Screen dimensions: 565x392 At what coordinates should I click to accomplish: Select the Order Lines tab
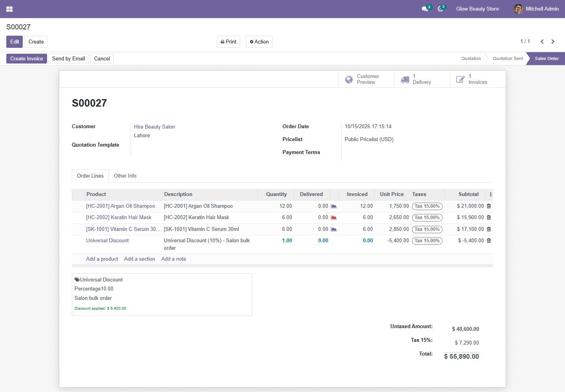point(90,176)
